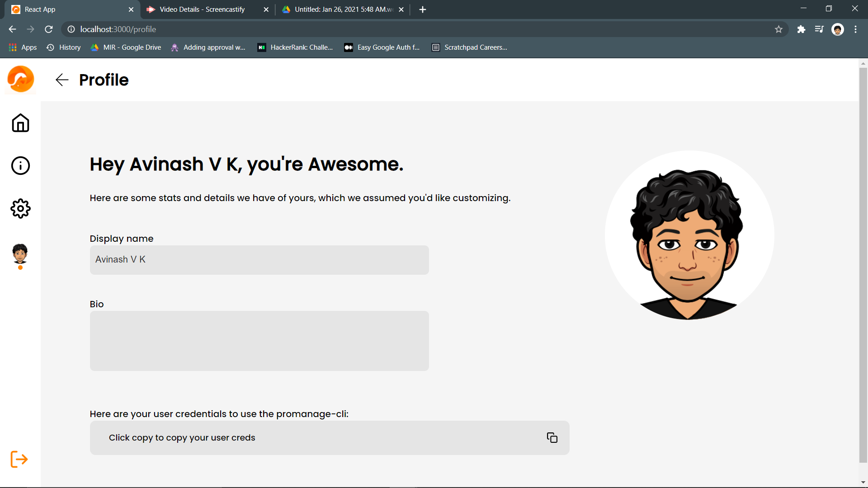Click the page vertical scrollbar

pyautogui.click(x=863, y=265)
